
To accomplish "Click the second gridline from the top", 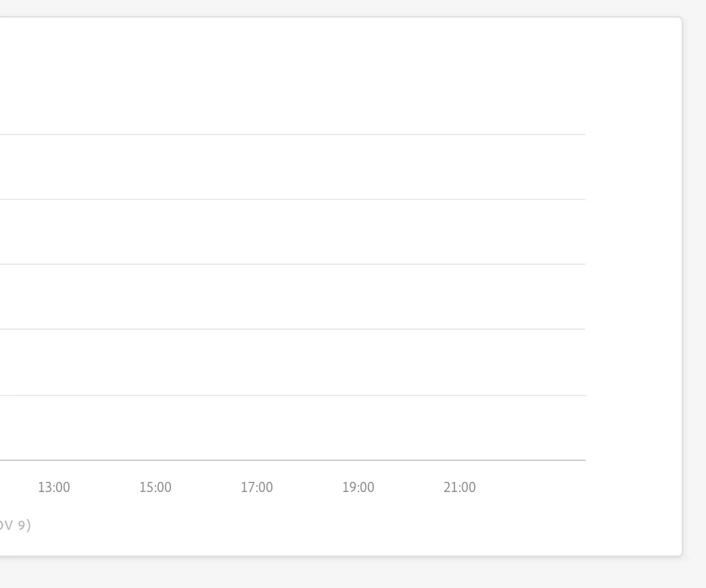I will click(292, 199).
